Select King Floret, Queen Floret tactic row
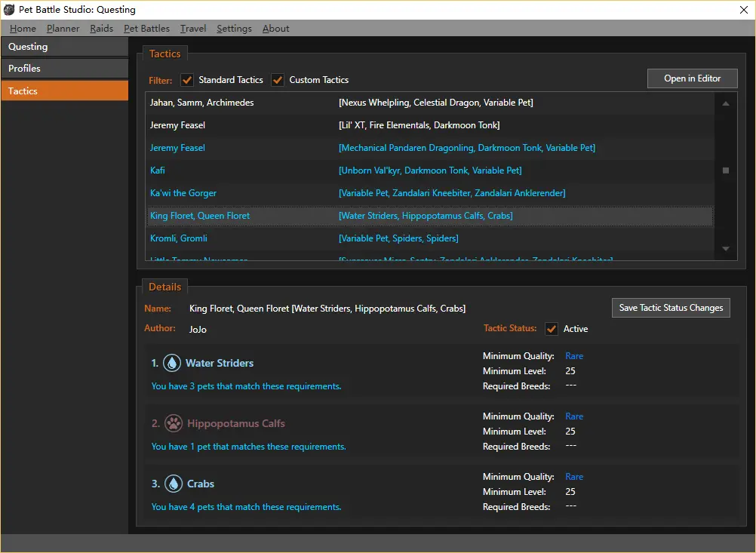 pyautogui.click(x=429, y=216)
